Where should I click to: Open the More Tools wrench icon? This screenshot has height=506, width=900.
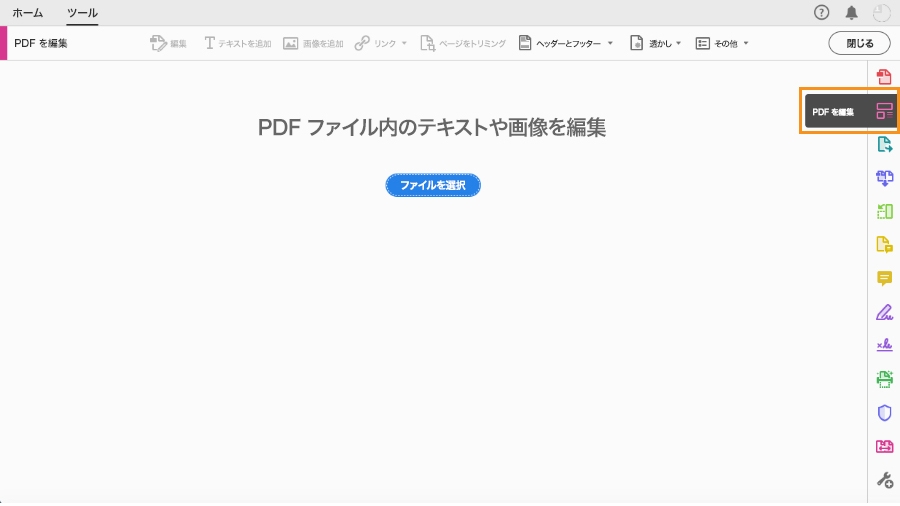[x=884, y=480]
